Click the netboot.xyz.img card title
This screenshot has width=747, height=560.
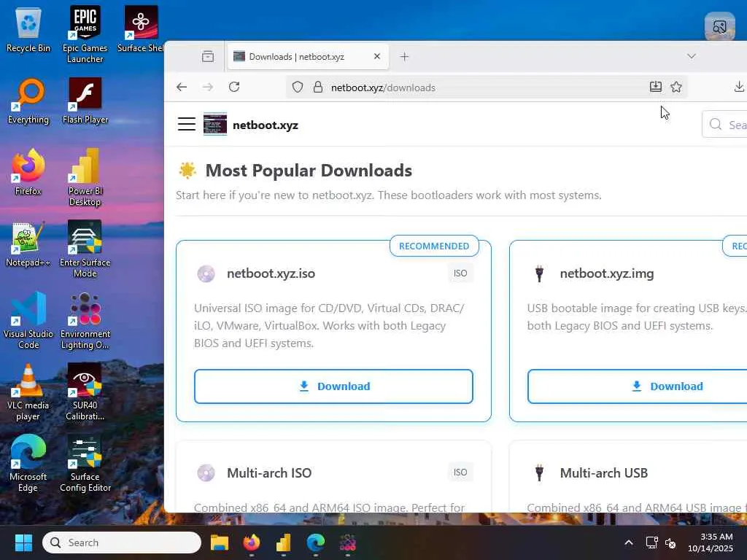[606, 273]
